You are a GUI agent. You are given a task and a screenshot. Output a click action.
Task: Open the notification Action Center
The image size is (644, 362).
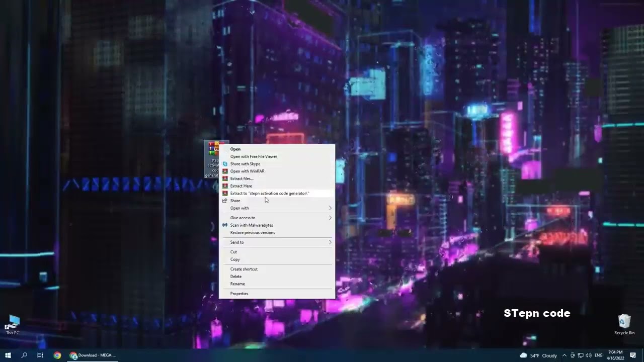pos(633,355)
